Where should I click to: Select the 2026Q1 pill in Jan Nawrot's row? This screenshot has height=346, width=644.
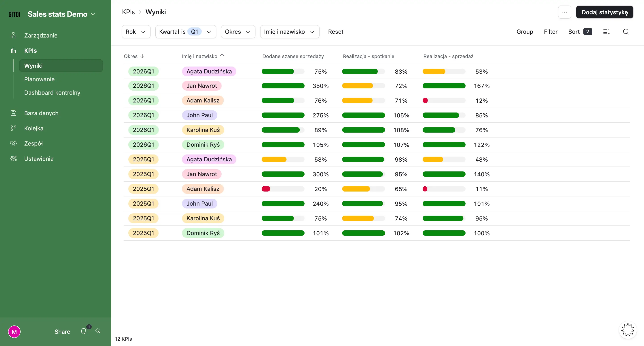tap(143, 86)
